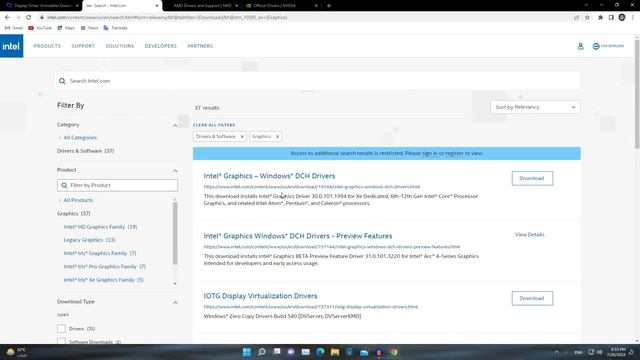Download Intel Graphics Windows DCH Drivers
The width and height of the screenshot is (640, 360).
532,178
